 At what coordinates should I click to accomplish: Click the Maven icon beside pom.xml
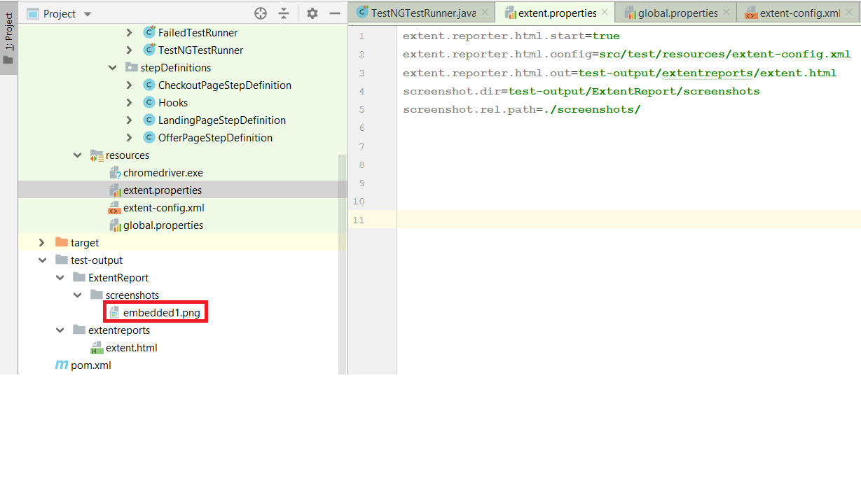[x=62, y=365]
